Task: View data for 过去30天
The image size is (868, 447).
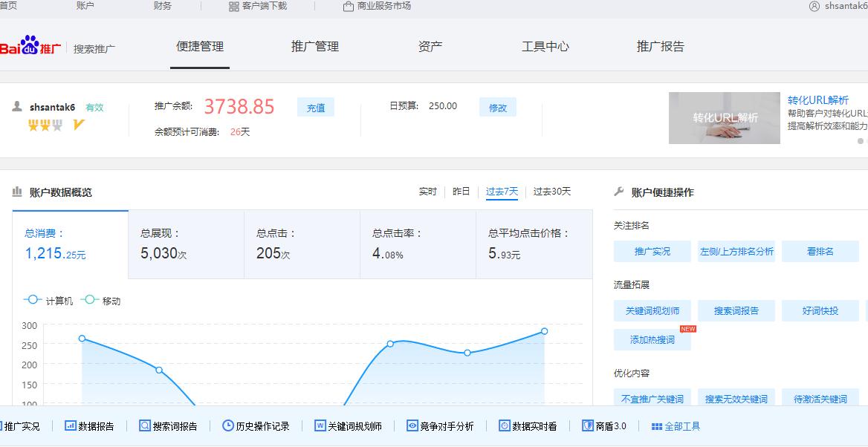Action: [x=551, y=192]
